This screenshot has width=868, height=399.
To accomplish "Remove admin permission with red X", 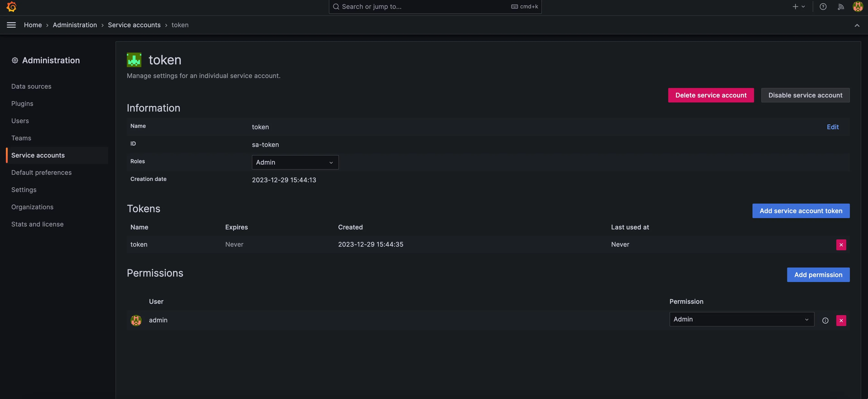I will pyautogui.click(x=841, y=320).
